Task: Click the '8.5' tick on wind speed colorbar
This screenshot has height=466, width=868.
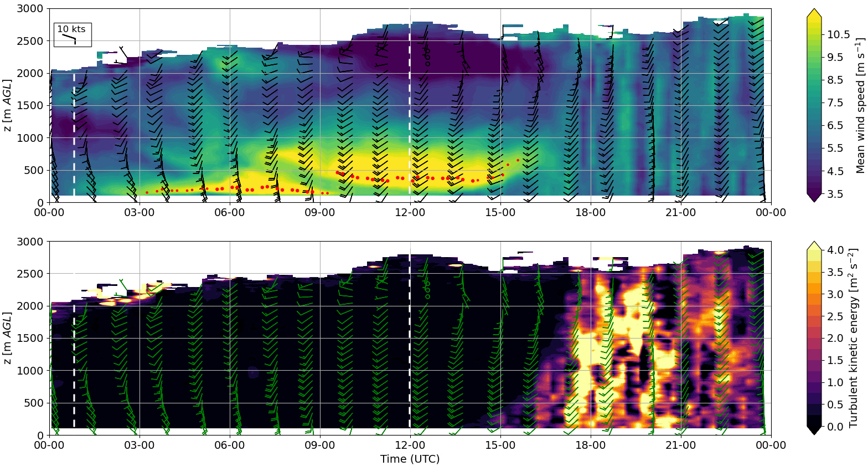Action: coord(835,80)
